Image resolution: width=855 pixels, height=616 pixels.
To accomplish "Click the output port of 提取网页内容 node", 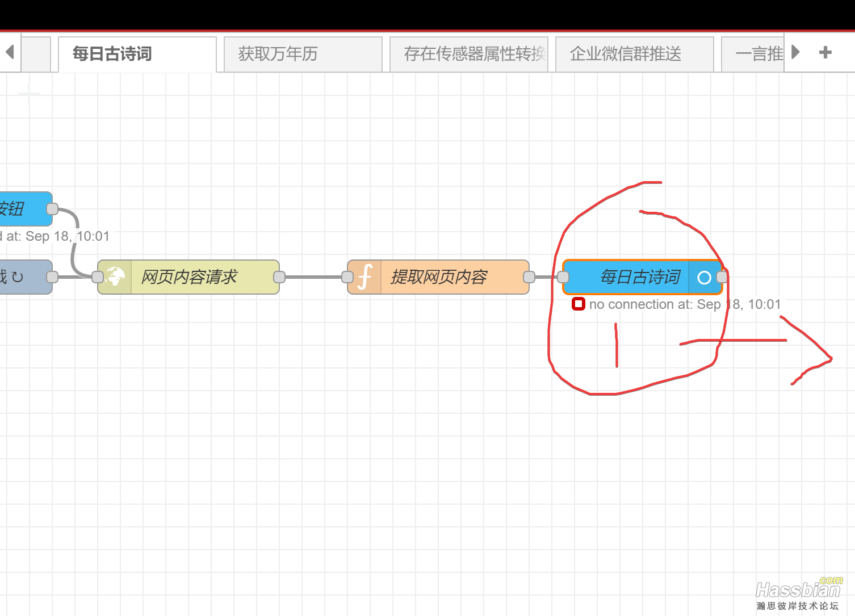I will pyautogui.click(x=529, y=277).
